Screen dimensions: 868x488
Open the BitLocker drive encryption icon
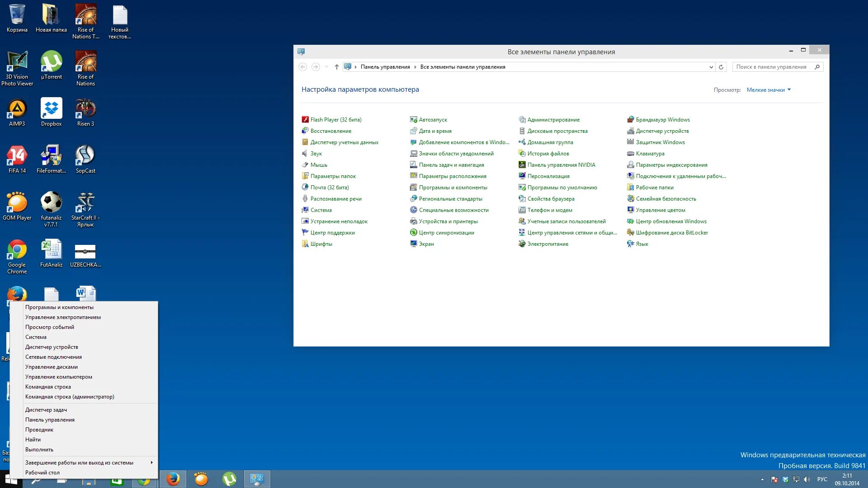[631, 233]
